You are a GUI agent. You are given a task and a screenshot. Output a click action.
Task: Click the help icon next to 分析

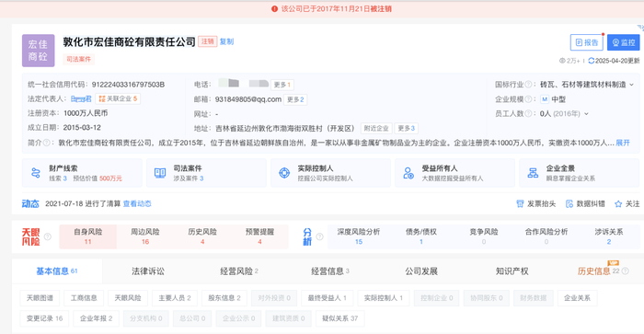click(319, 236)
